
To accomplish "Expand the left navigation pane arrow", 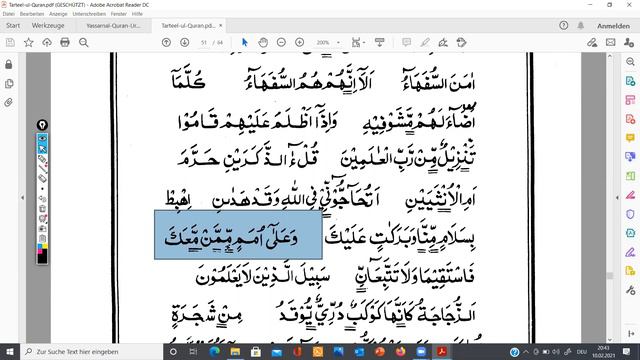I will pyautogui.click(x=22, y=198).
